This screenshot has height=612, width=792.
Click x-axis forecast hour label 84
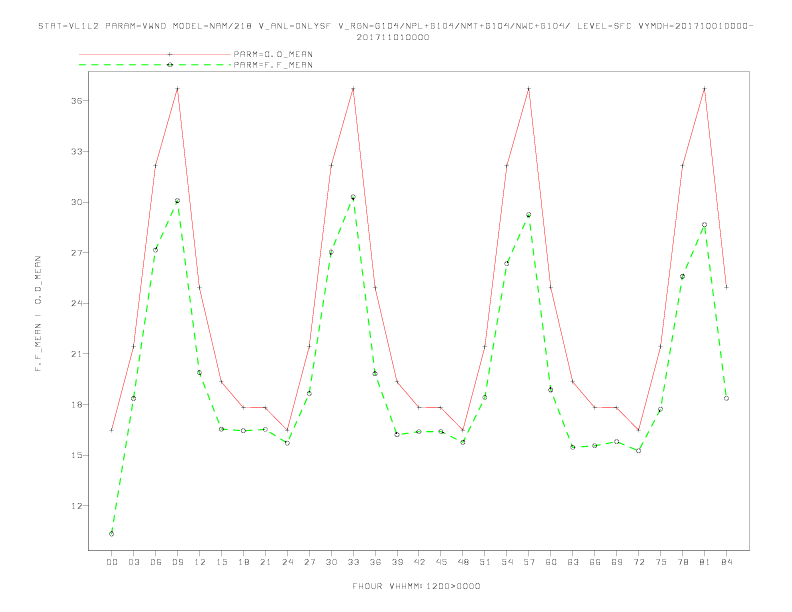coord(727,562)
